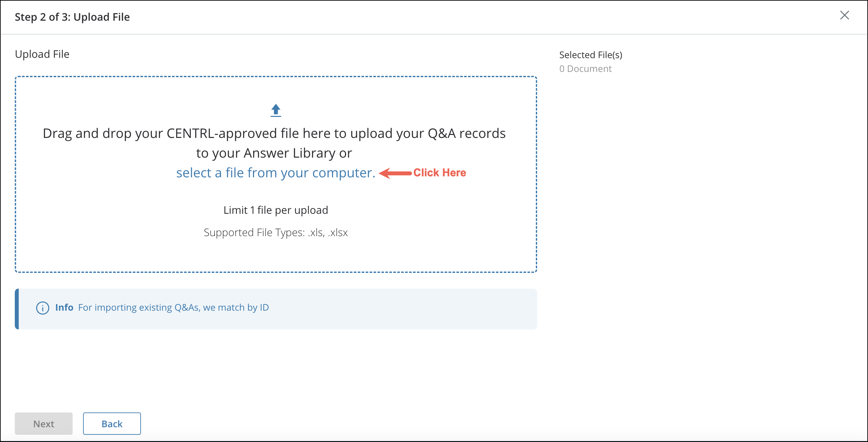Click the disabled Next button
Viewport: 868px width, 442px height.
[x=43, y=424]
